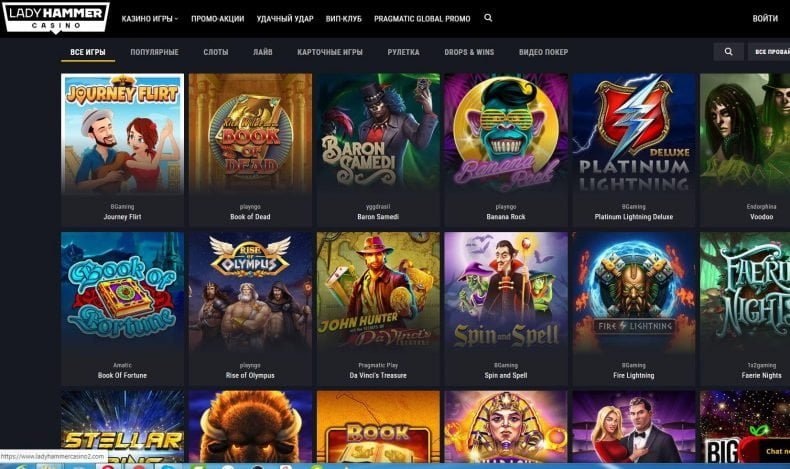Open the Drops & Wins tab

point(469,52)
